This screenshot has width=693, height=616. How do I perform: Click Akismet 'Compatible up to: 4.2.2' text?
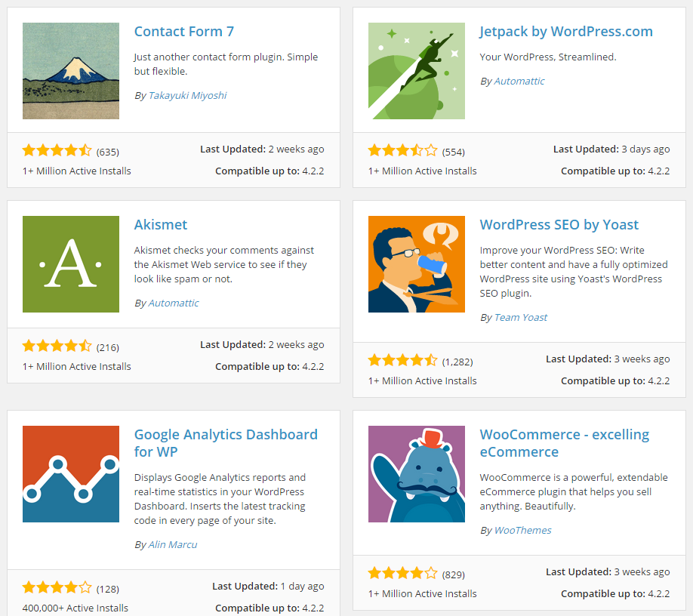(269, 366)
